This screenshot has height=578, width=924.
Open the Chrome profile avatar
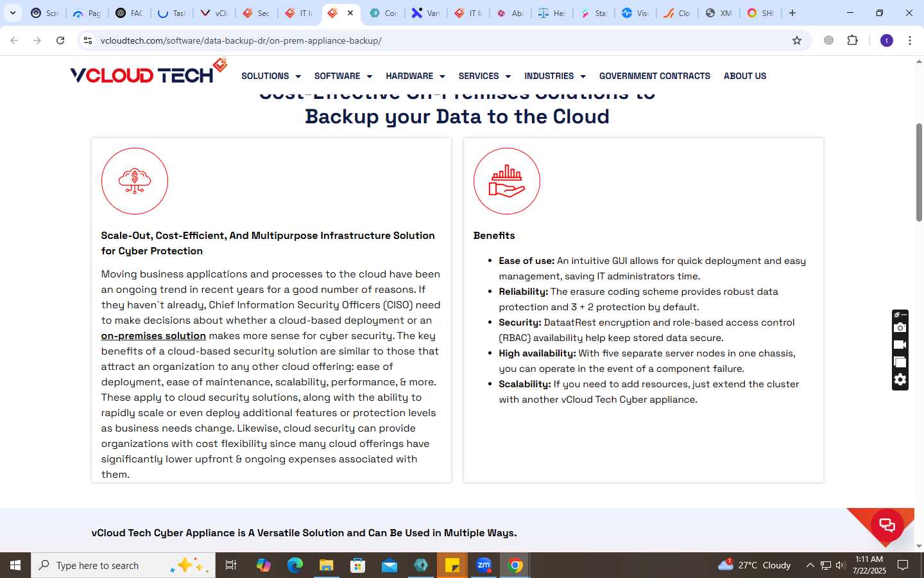887,40
